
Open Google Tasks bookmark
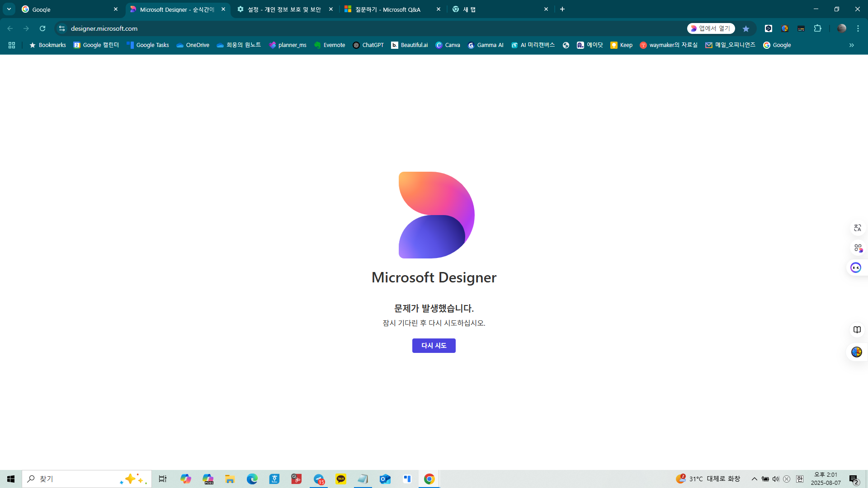tap(148, 45)
